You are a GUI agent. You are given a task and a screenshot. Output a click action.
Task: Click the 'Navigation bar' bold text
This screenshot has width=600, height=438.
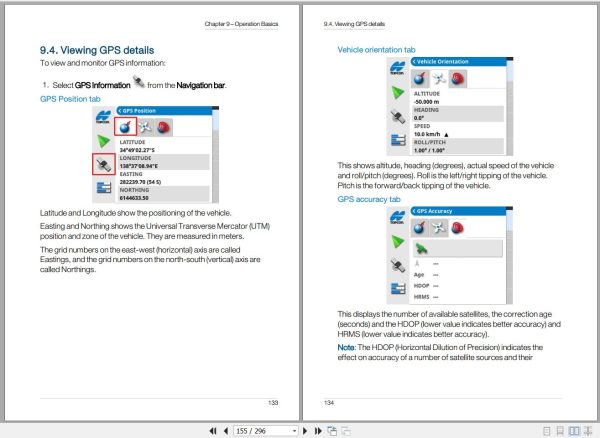201,85
